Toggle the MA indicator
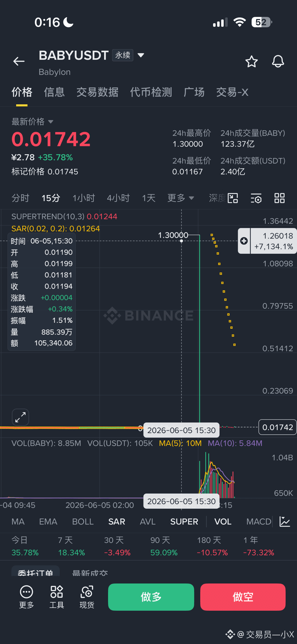The width and height of the screenshot is (297, 644). click(18, 521)
